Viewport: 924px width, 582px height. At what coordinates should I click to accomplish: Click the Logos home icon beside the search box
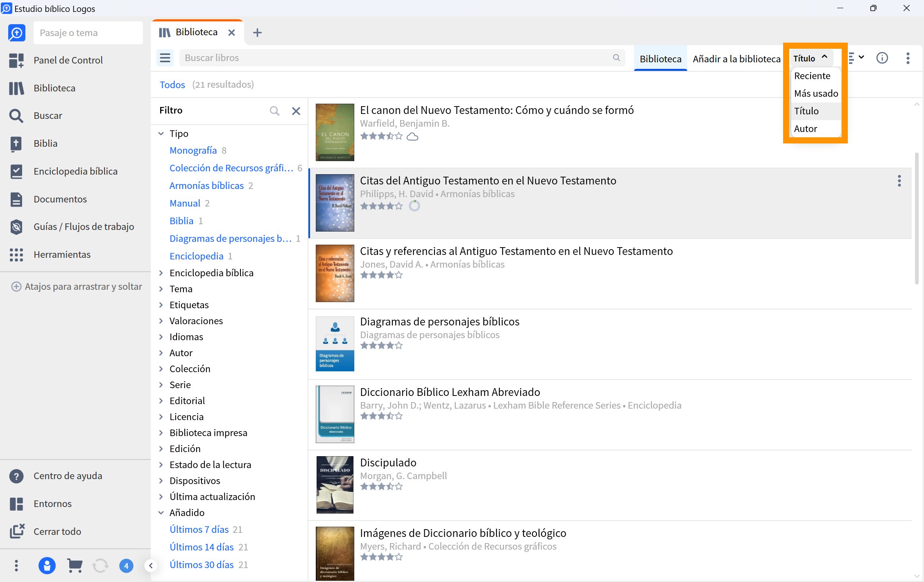(x=17, y=33)
